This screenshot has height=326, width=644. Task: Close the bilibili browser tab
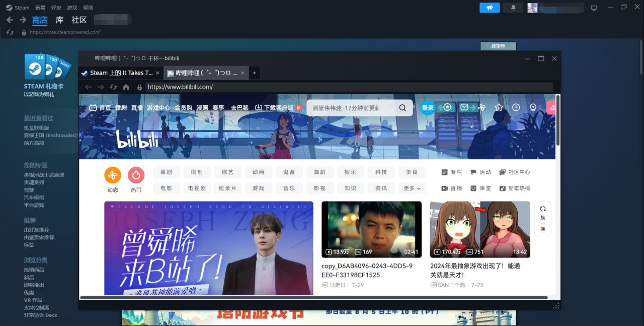pos(243,73)
